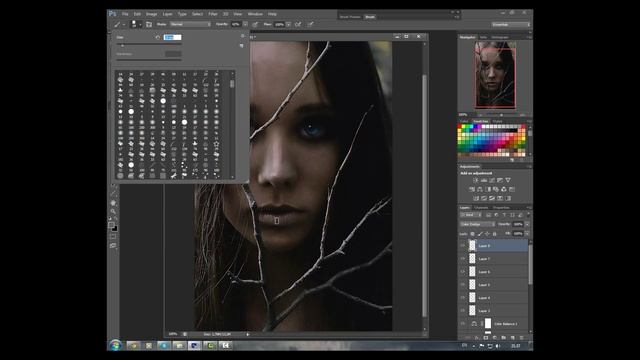Open the layer Opacity dropdown arrow
Image resolution: width=640 pixels, height=360 pixels.
coord(527,224)
